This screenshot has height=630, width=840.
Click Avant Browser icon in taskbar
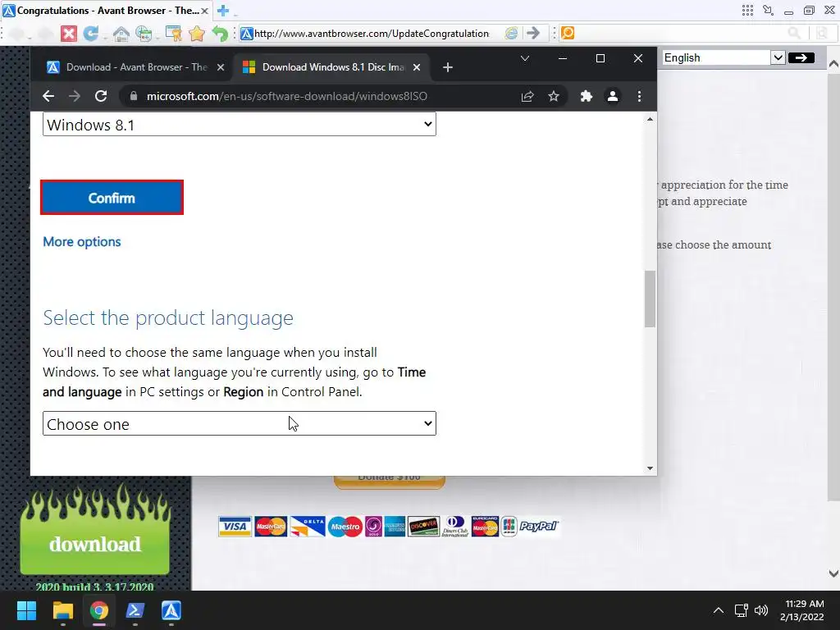coord(171,610)
